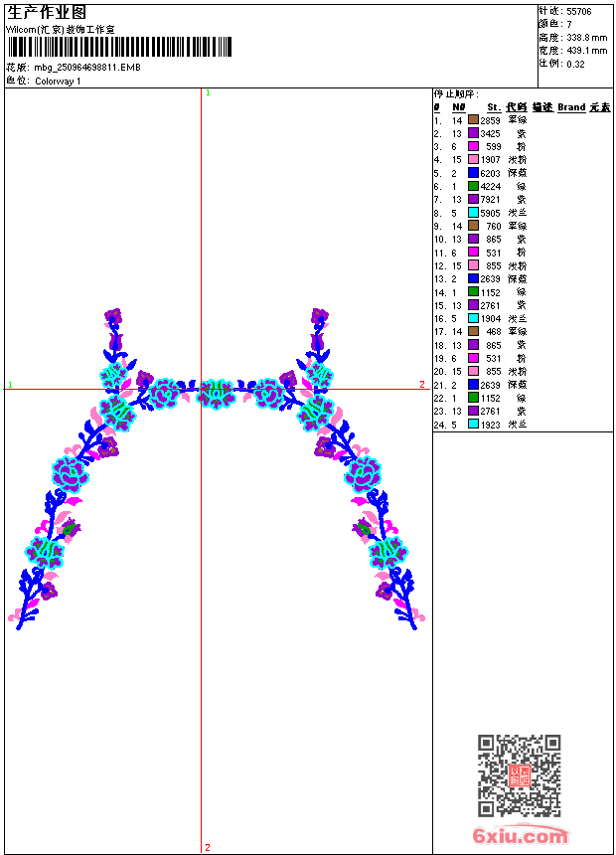Click the green swatch in stop row 6
This screenshot has width=616, height=855.
(x=473, y=186)
